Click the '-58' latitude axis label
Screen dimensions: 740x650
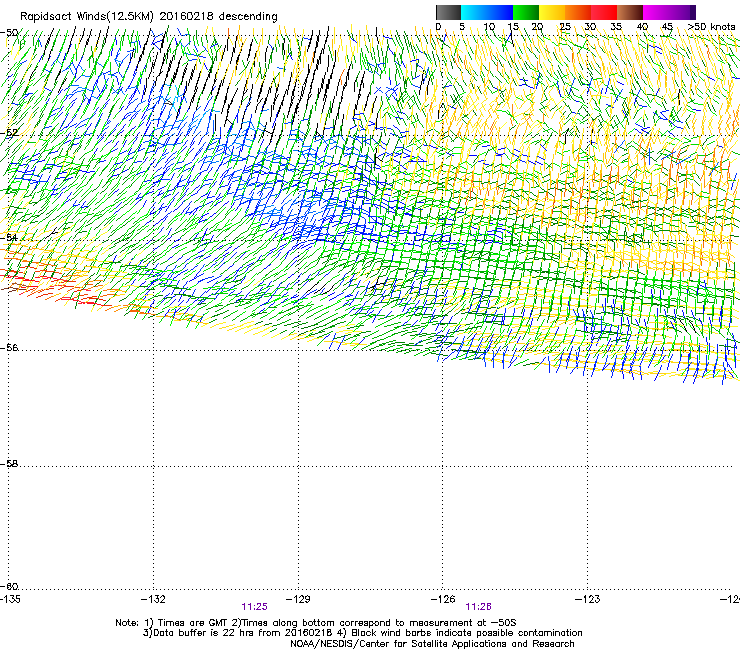click(x=9, y=464)
